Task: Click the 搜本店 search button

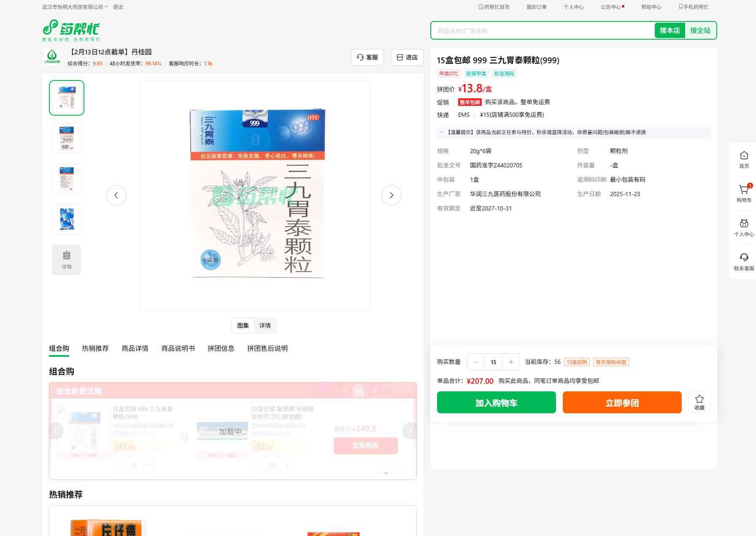Action: point(670,31)
